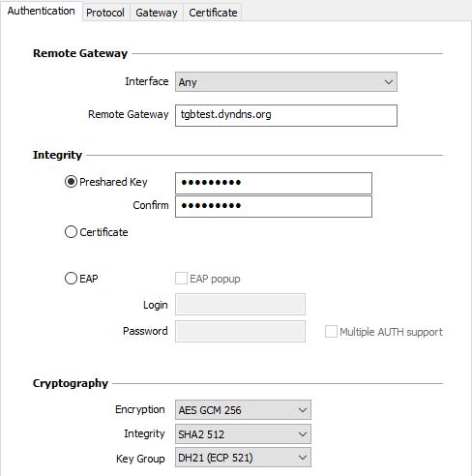Click the Authentication tab

[x=42, y=11]
